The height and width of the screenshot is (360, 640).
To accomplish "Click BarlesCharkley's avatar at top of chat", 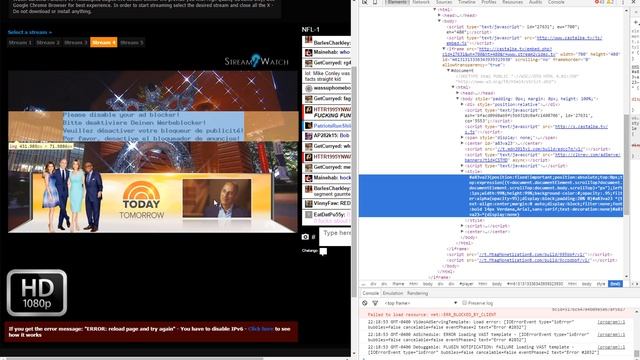I will [x=309, y=41].
